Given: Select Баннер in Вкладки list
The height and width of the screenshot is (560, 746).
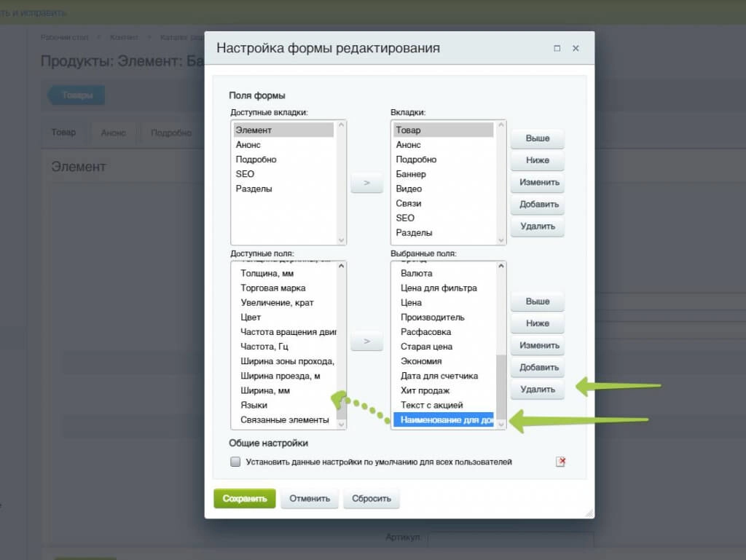Looking at the screenshot, I should tap(444, 174).
